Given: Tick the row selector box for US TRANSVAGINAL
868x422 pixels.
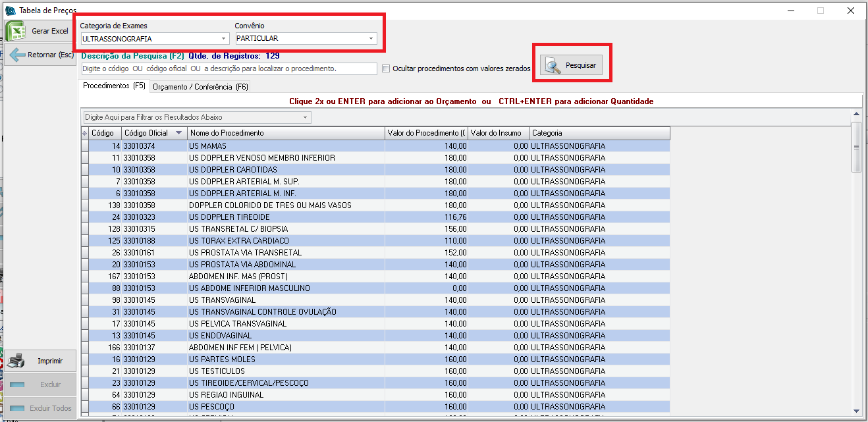Looking at the screenshot, I should click(84, 300).
